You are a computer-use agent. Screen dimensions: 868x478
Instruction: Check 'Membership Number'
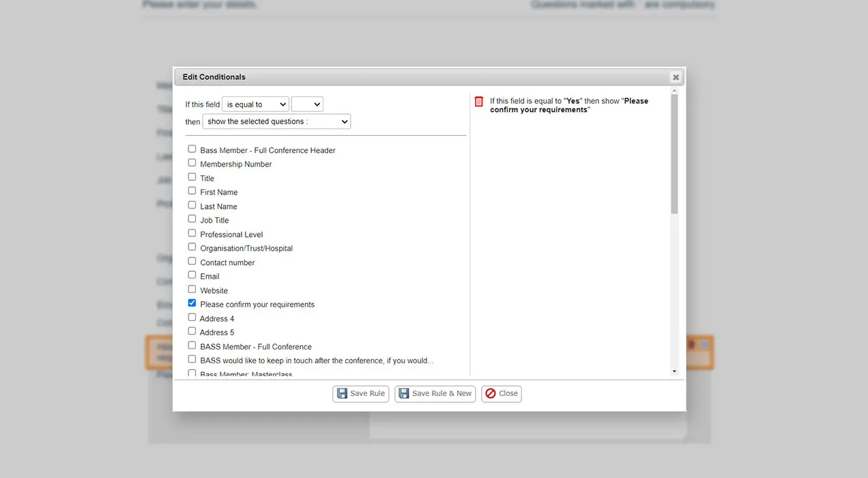coord(192,162)
